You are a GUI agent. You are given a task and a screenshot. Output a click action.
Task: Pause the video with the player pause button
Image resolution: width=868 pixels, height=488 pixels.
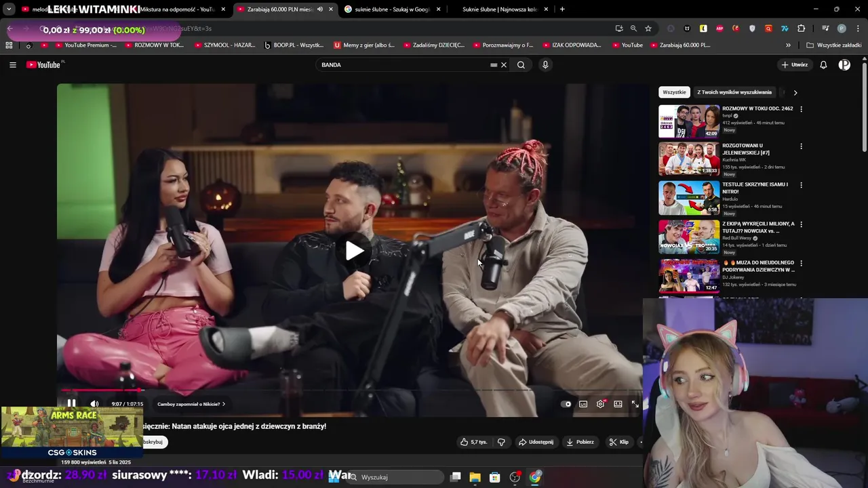(x=71, y=404)
